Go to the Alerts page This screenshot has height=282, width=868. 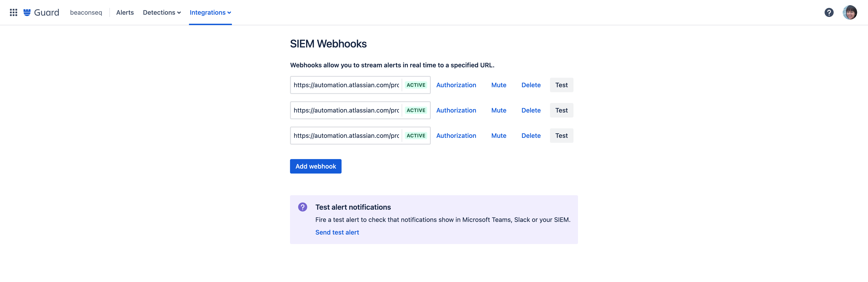[x=125, y=12]
